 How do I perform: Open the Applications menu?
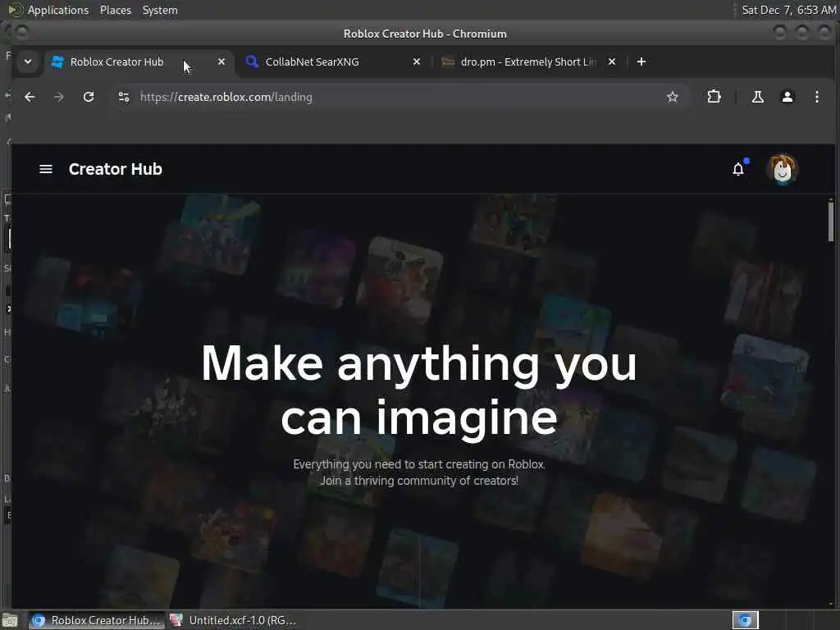(58, 10)
